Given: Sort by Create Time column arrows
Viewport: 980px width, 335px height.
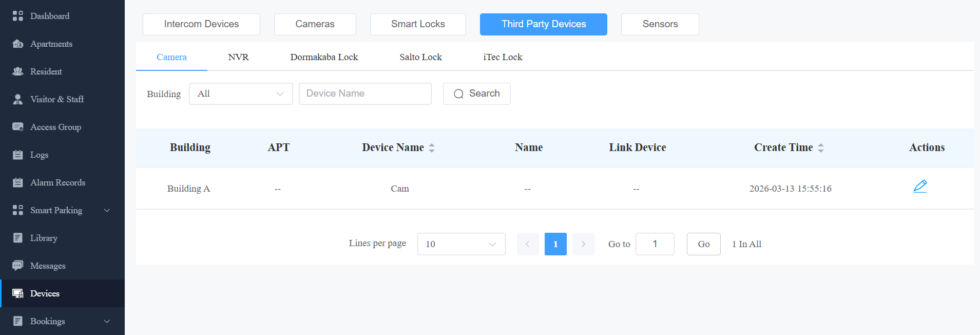Looking at the screenshot, I should click(821, 148).
